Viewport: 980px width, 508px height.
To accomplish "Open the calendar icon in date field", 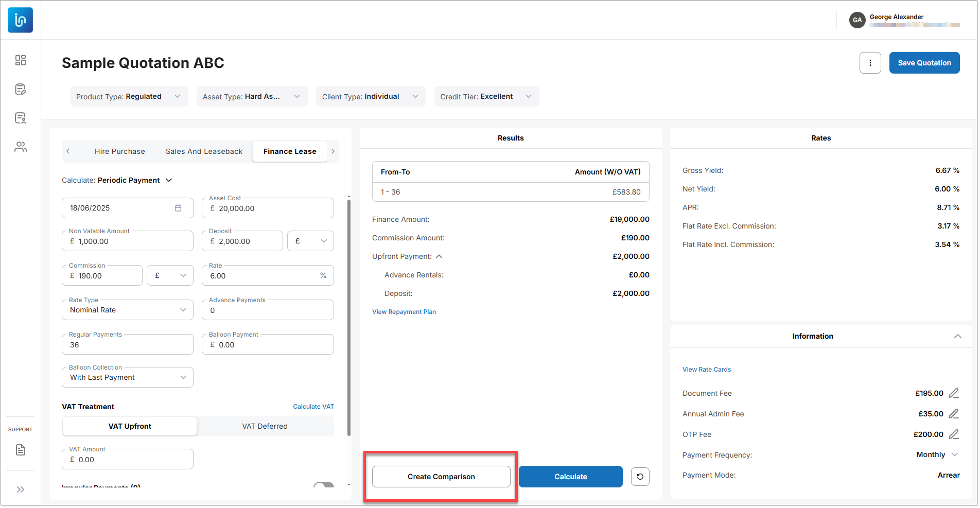I will [x=178, y=208].
